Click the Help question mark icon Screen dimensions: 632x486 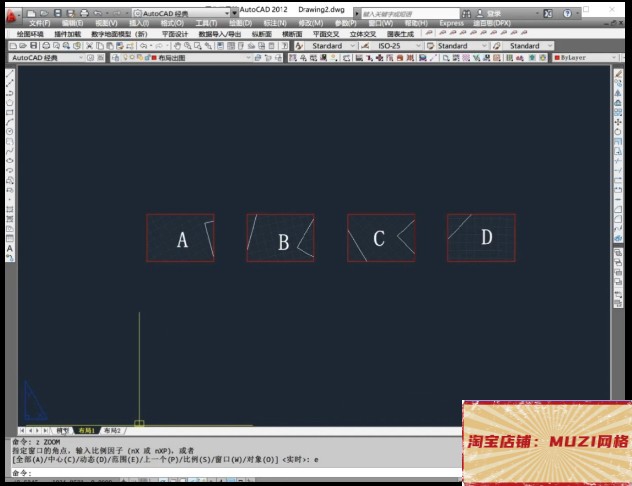coord(567,13)
